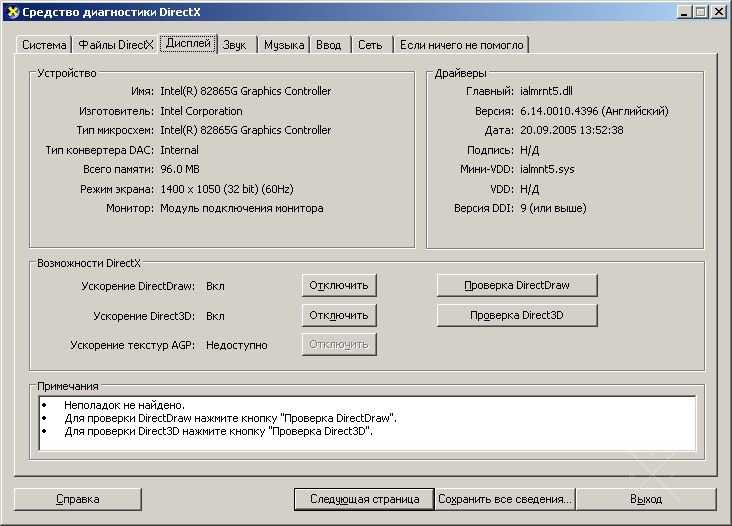Switch to the Система tab

(44, 45)
